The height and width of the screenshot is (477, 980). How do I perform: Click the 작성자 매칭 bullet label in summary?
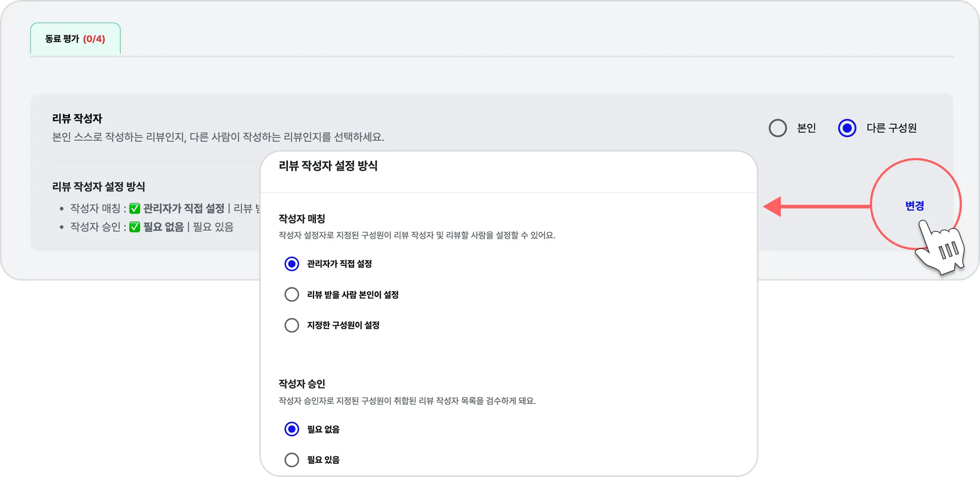point(95,208)
